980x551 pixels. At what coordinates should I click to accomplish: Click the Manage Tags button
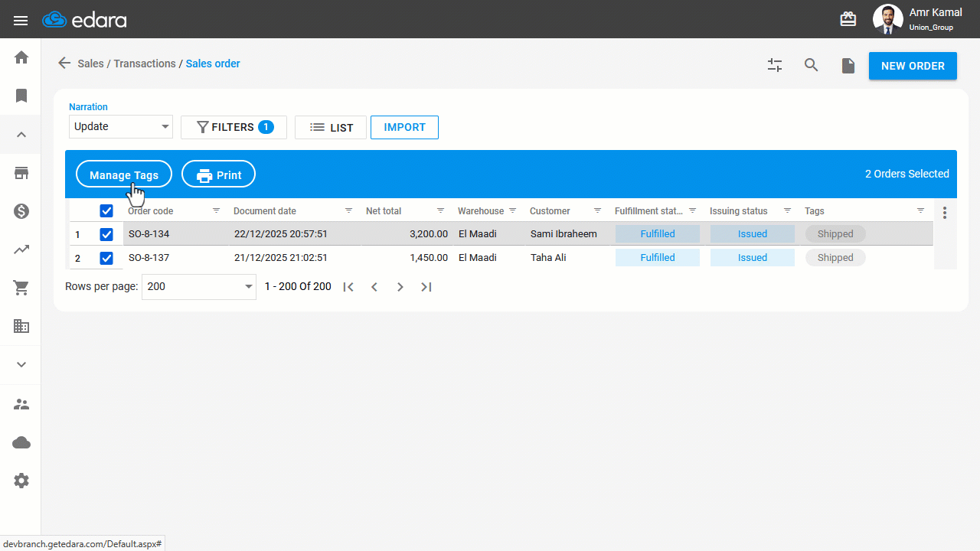(x=124, y=174)
